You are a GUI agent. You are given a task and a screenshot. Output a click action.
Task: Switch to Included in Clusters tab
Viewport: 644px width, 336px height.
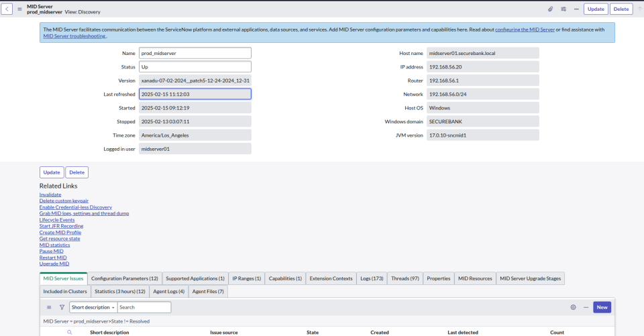coord(65,291)
